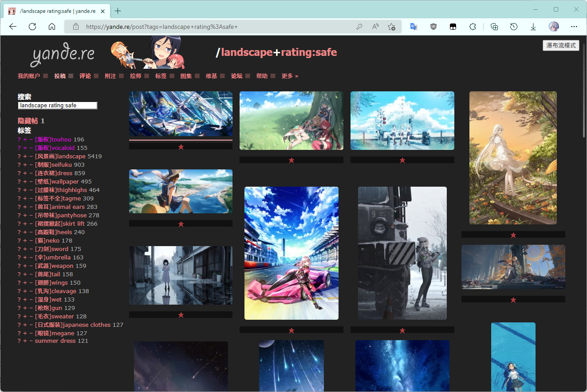Open a new browser tab
This screenshot has width=587, height=392.
(118, 11)
